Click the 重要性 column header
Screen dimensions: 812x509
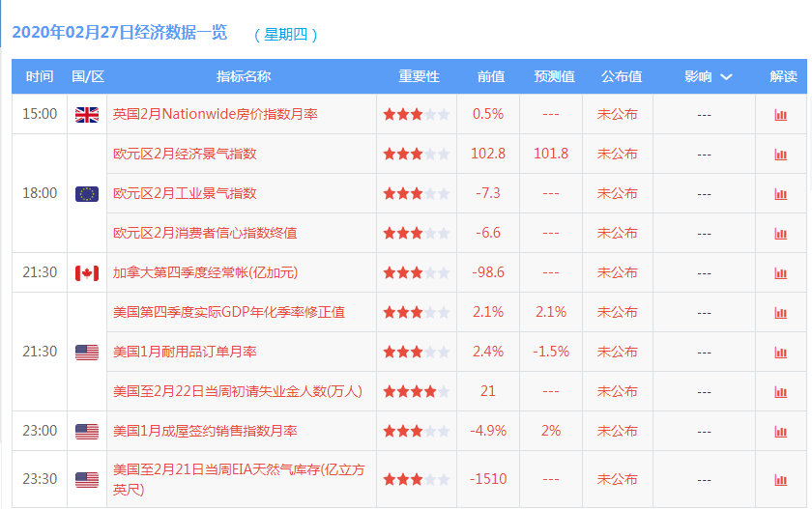tap(419, 77)
